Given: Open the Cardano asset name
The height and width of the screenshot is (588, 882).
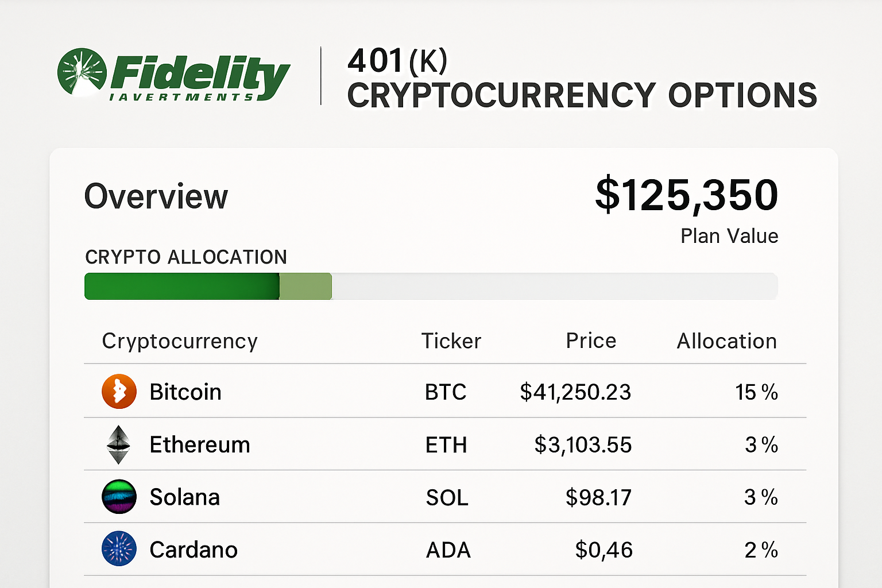Looking at the screenshot, I should 193,550.
